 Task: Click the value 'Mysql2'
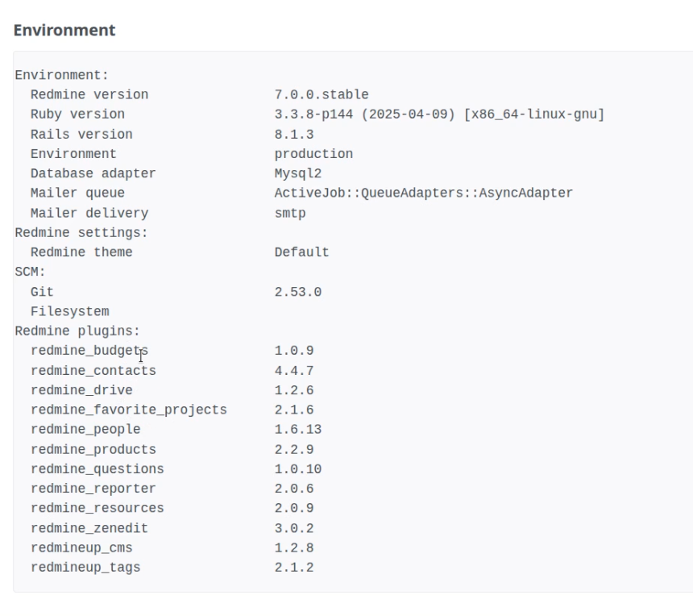coord(298,173)
